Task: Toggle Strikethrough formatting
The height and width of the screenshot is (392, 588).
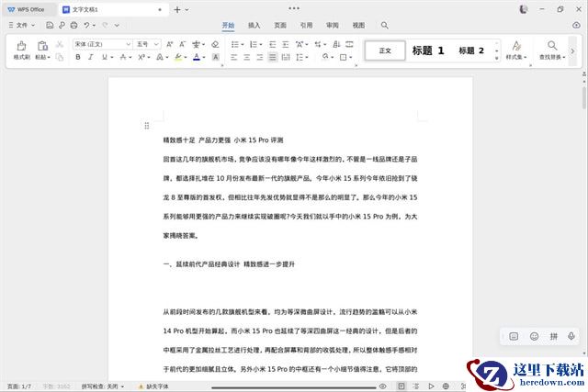Action: point(123,57)
